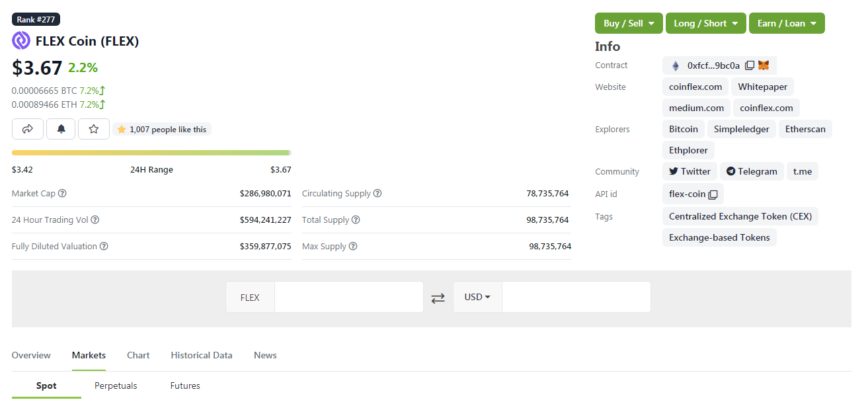Click the Centralized Exchange Token (CEX) tag
Viewport: 868px width, 402px height.
740,216
